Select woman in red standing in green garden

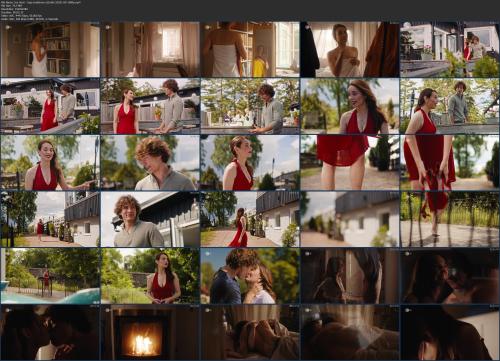click(x=150, y=276)
